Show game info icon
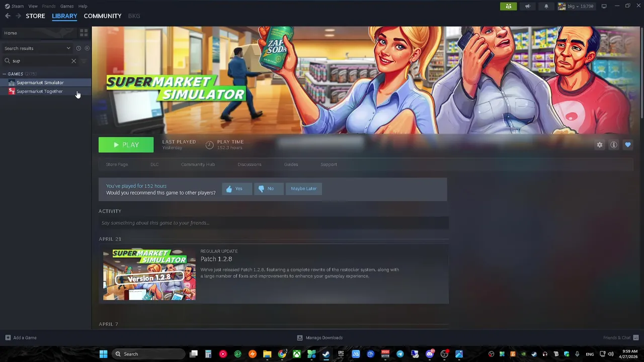Image resolution: width=644 pixels, height=362 pixels. click(613, 145)
